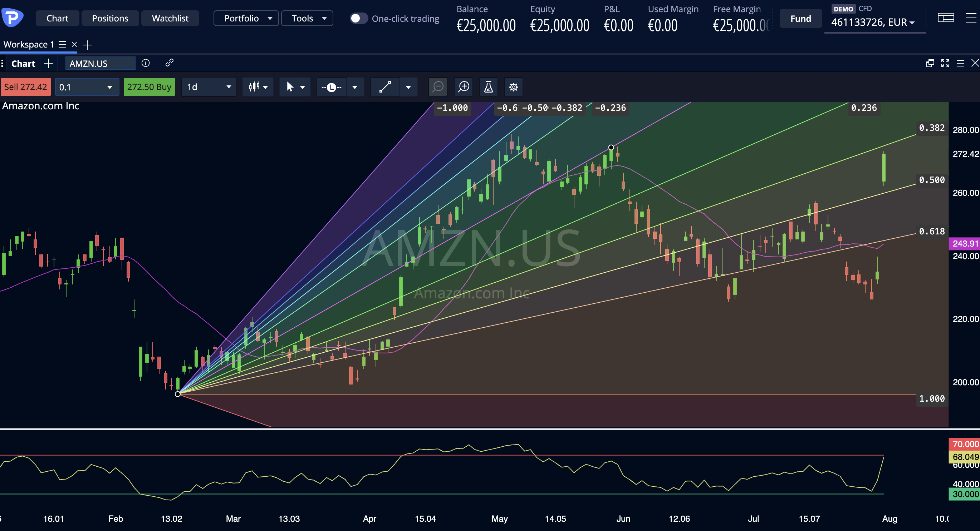Click the Amazon.com Inc chart title
The image size is (980, 531).
click(x=41, y=106)
